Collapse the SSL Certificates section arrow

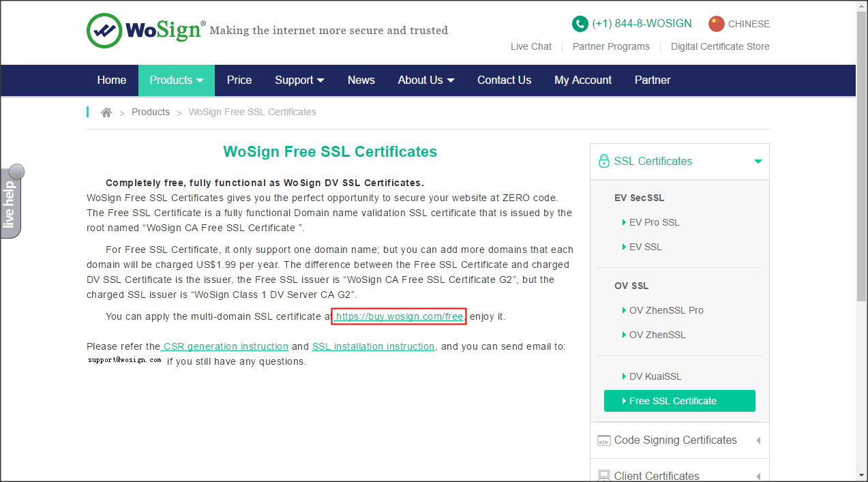[x=758, y=162]
